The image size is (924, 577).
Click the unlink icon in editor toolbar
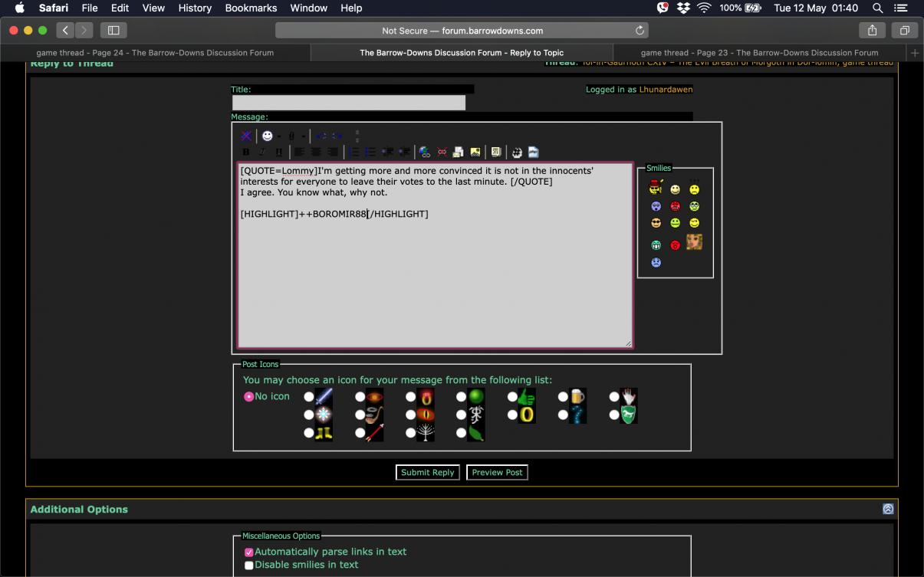click(x=442, y=152)
